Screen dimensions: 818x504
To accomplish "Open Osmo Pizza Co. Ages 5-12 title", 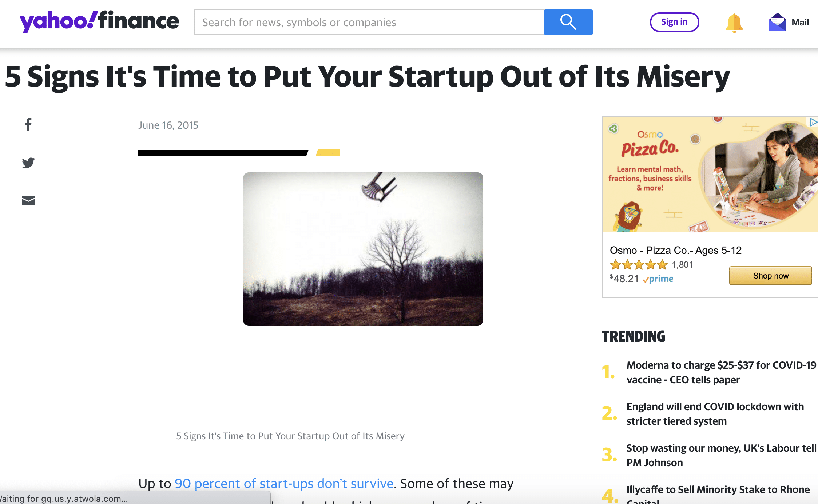I will pyautogui.click(x=675, y=250).
